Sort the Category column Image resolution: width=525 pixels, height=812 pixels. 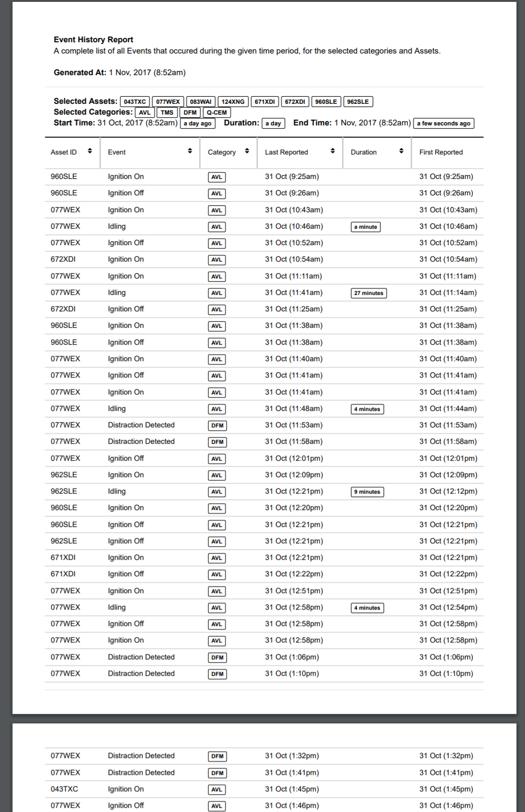point(246,152)
